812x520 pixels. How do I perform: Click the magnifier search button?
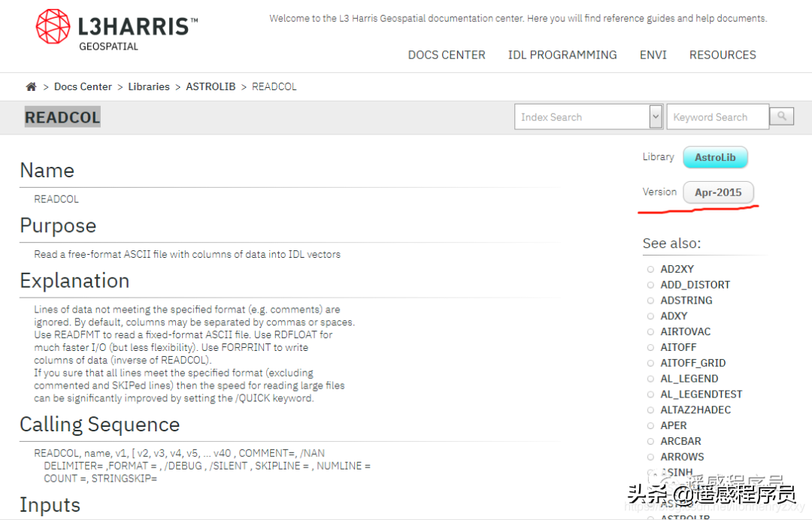coord(782,116)
